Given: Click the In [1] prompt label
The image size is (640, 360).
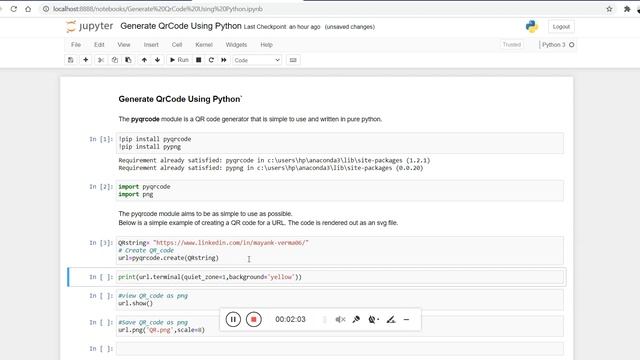Looking at the screenshot, I should tap(101, 139).
